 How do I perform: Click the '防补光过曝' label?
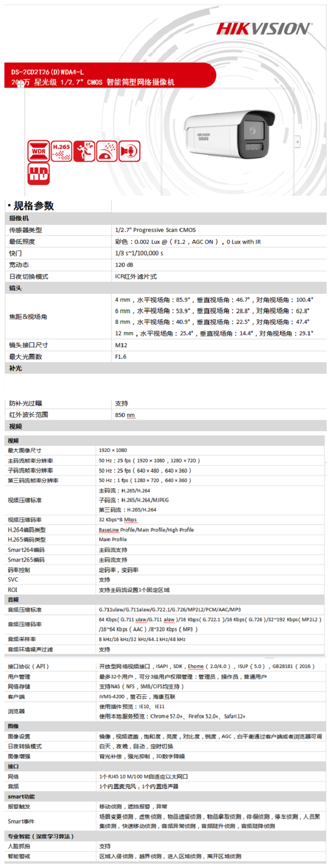(x=26, y=403)
